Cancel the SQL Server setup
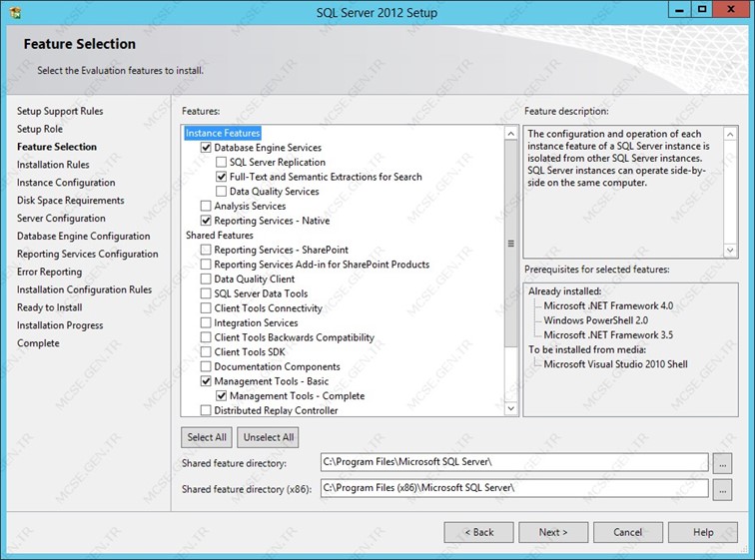The image size is (755, 560). tap(628, 532)
